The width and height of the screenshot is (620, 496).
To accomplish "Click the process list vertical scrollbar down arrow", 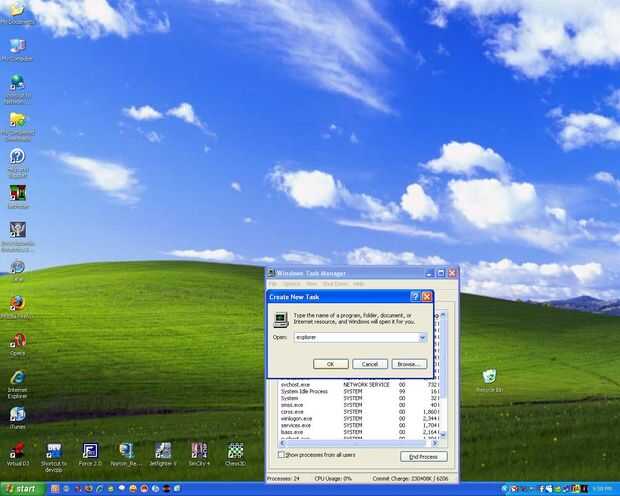I will tap(443, 435).
